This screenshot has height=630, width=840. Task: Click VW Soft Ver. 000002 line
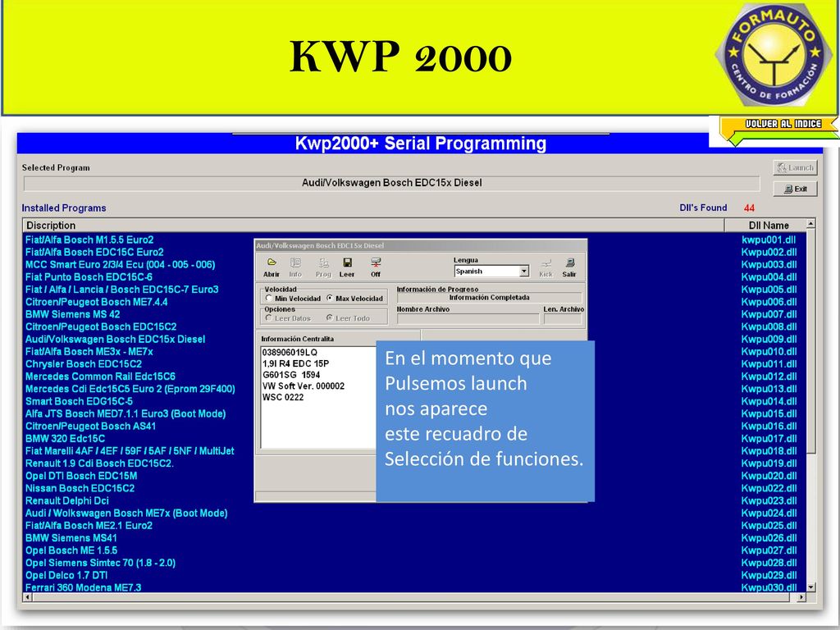(x=304, y=386)
